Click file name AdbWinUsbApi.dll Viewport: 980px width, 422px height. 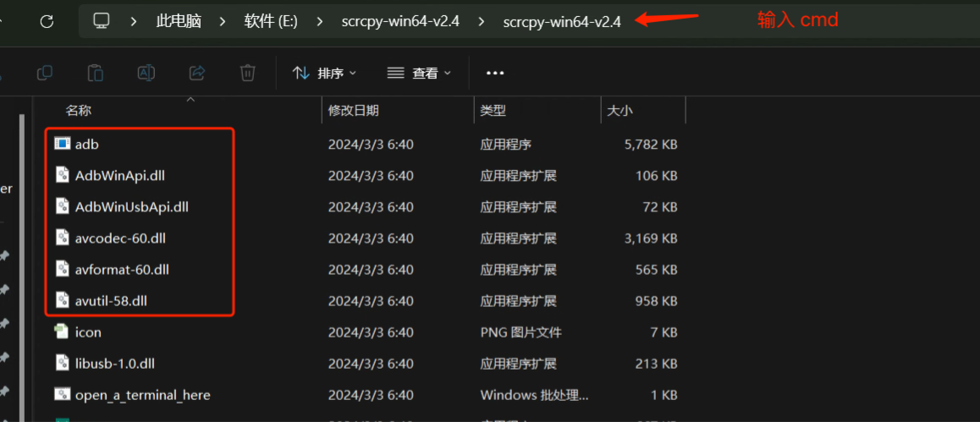(131, 206)
